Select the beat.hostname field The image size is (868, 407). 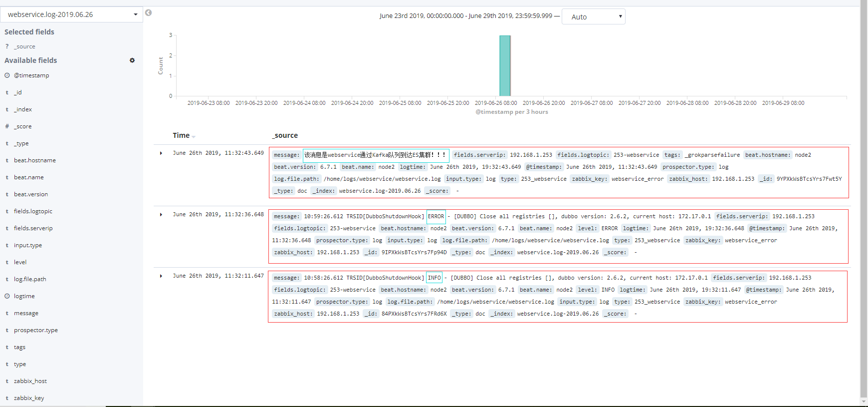(x=35, y=160)
